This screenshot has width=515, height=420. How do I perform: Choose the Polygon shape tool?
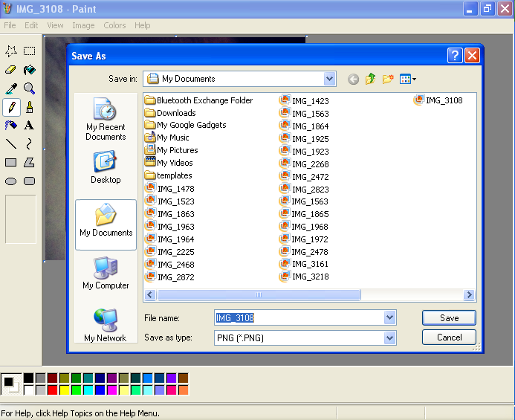pos(29,162)
